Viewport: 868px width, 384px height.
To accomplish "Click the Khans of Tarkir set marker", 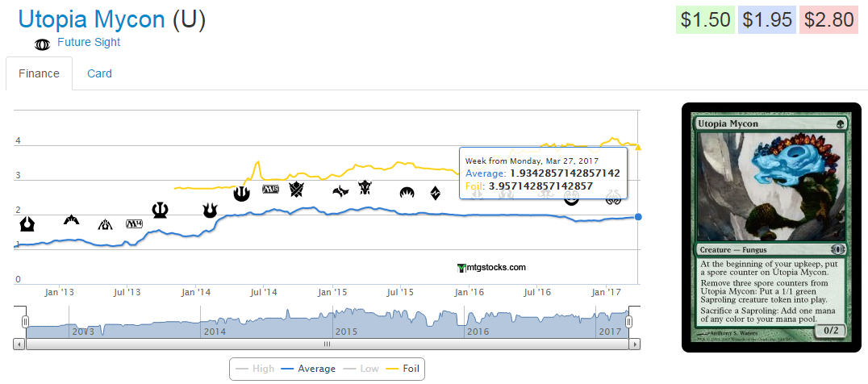I will coord(298,189).
